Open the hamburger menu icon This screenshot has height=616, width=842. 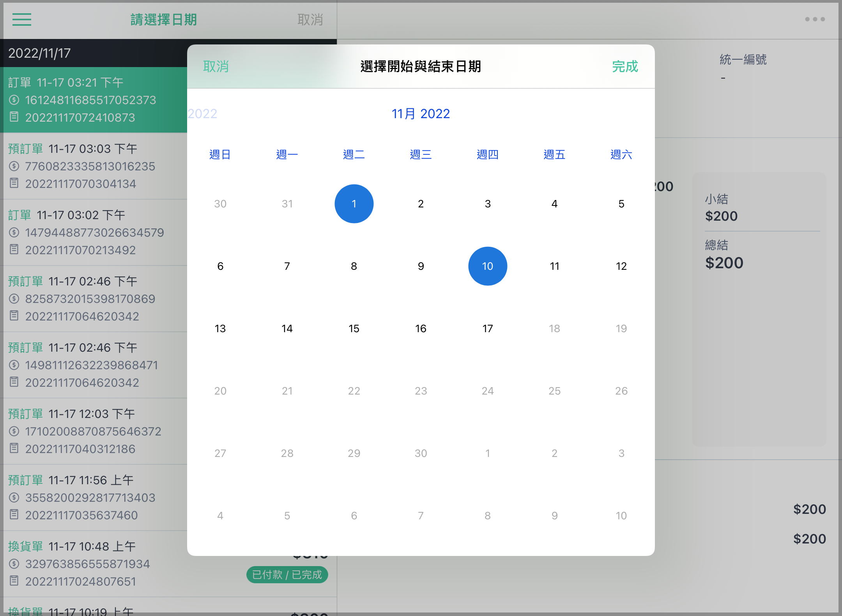tap(21, 19)
